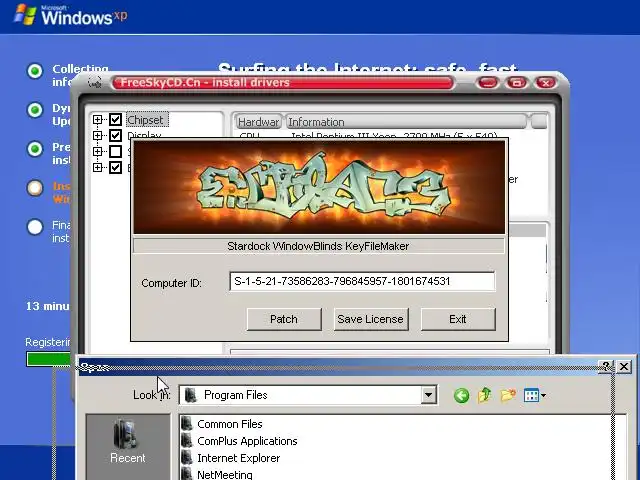Viewport: 640px width, 480px height.
Task: Toggle the fourth driver tree checkbox
Action: 116,167
